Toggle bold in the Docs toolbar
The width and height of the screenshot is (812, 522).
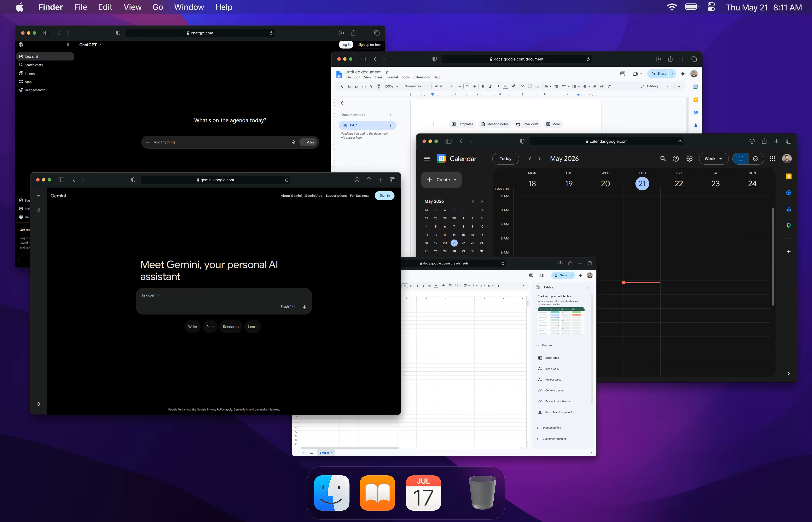[x=483, y=86]
